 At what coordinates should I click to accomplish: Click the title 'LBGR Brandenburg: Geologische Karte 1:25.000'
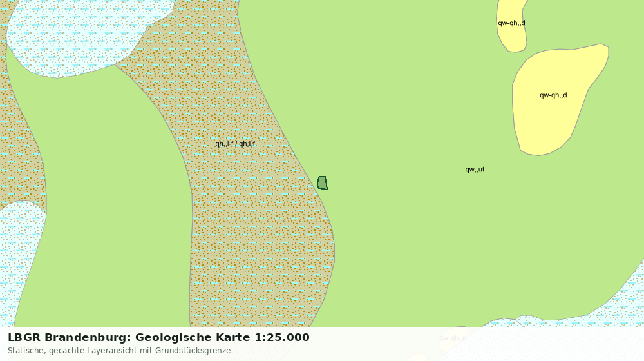click(x=158, y=338)
